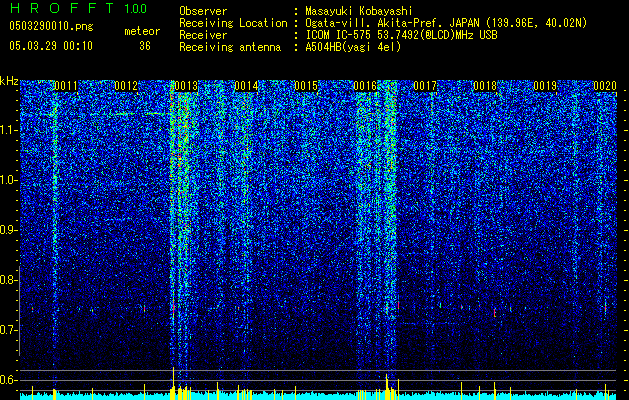Click antenna text A504HB(yagi 4el)

pyautogui.click(x=353, y=47)
